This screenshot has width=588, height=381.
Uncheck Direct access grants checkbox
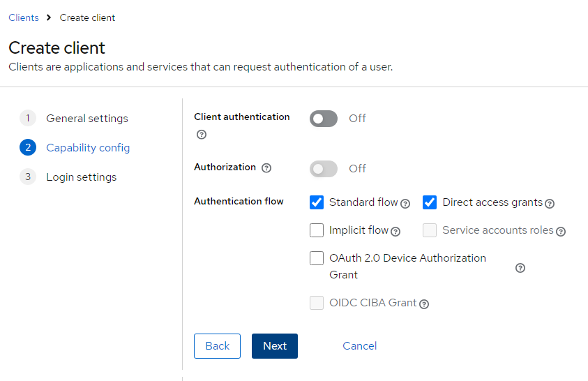pos(430,202)
